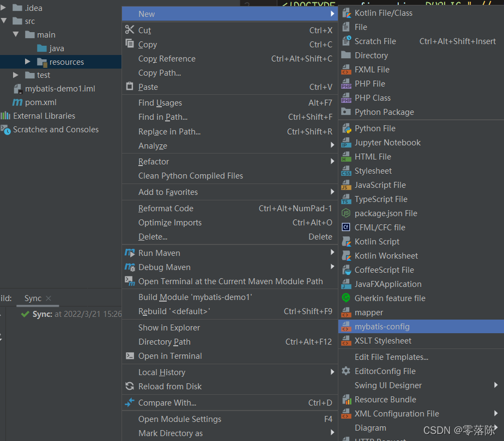
Task: Click the EditorConfig File gear icon
Action: (x=346, y=371)
